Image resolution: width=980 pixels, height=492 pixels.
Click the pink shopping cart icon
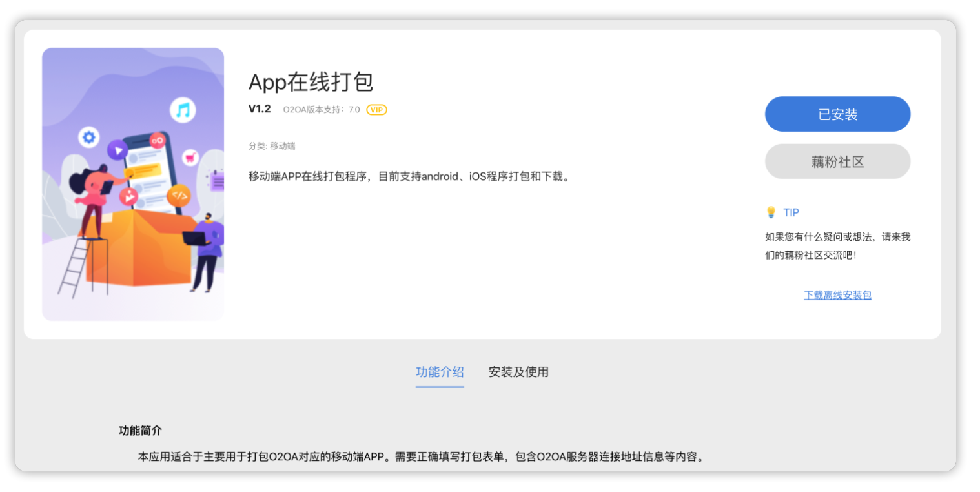190,157
